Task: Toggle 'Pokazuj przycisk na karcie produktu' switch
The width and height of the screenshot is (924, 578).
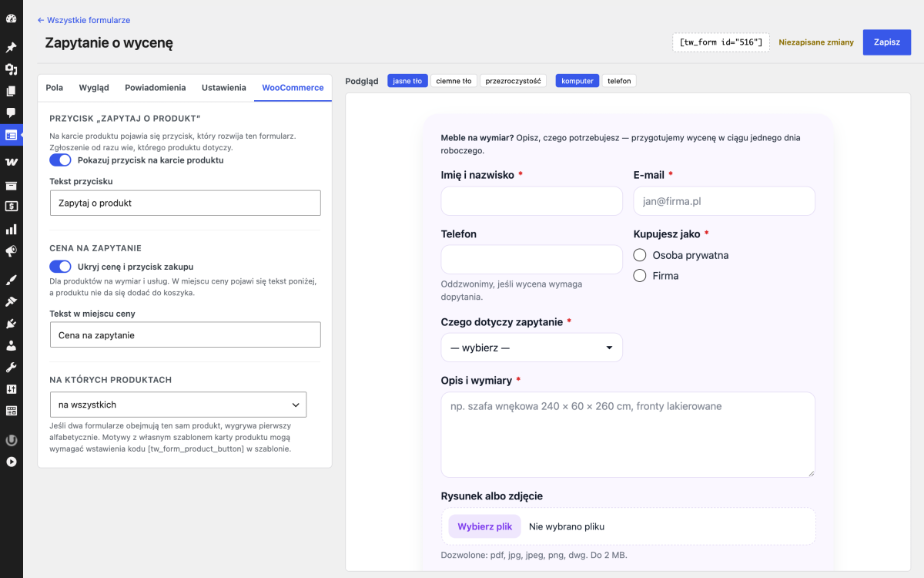Action: pyautogui.click(x=60, y=160)
